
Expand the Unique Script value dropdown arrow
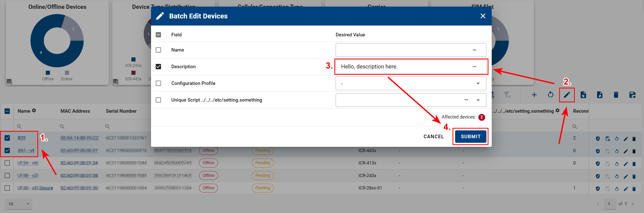(x=478, y=100)
